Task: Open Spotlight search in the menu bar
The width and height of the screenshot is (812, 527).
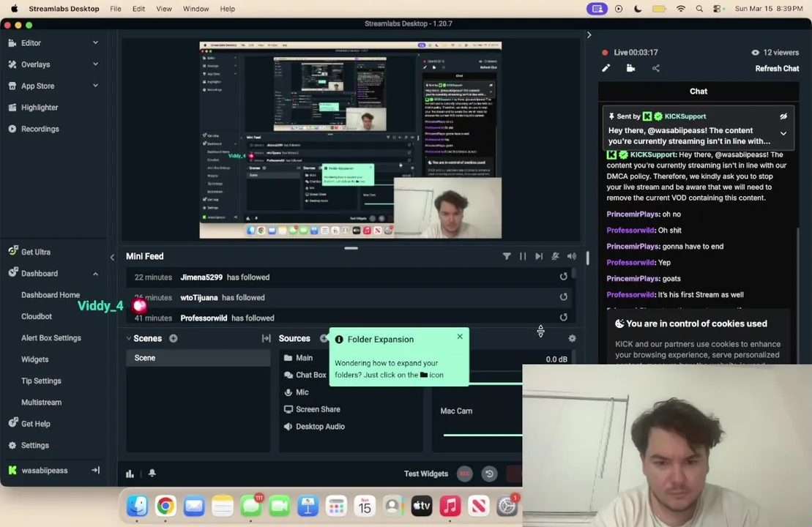Action: (700, 9)
